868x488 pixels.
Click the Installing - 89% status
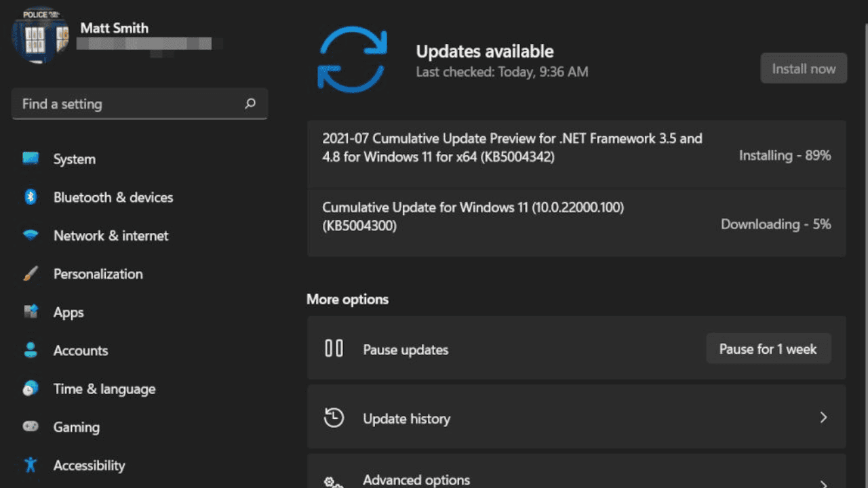click(x=785, y=155)
